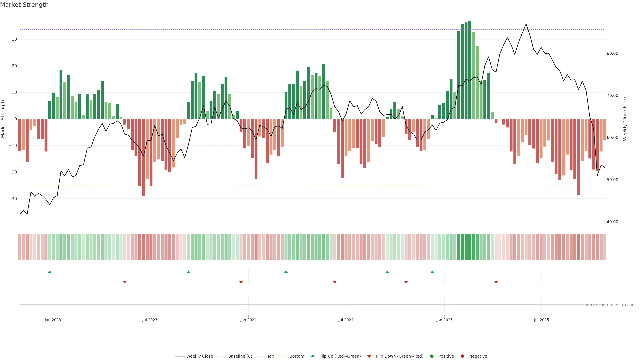Click the green Positive legend dot
This screenshot has height=362, width=644.
pos(432,356)
